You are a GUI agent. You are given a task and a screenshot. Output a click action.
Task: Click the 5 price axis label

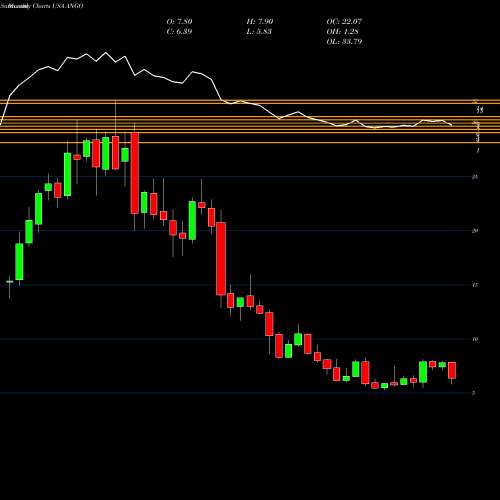point(474,393)
